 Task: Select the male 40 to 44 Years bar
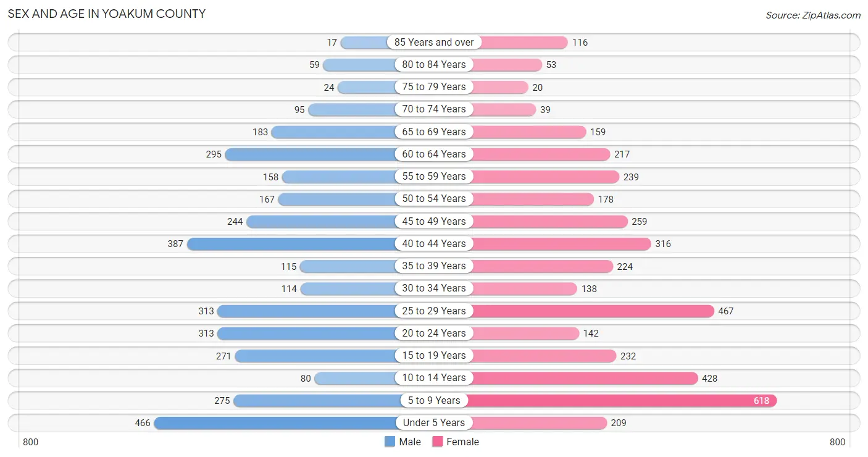pos(294,243)
